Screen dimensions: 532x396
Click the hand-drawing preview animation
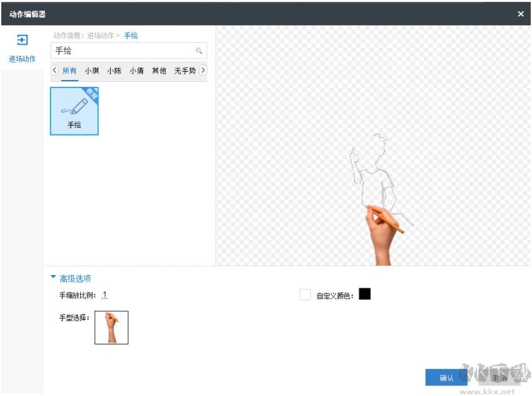373,145
